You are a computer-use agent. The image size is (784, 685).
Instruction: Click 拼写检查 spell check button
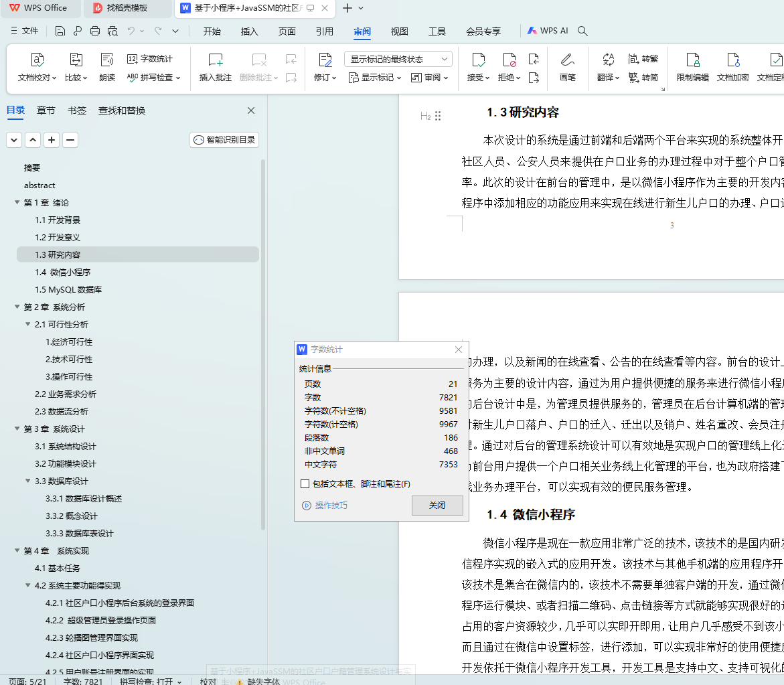coord(153,78)
